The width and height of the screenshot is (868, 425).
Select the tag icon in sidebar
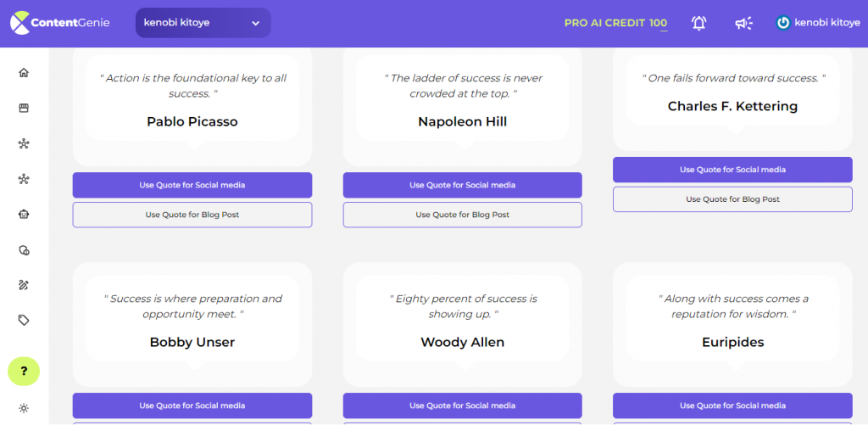click(23, 321)
